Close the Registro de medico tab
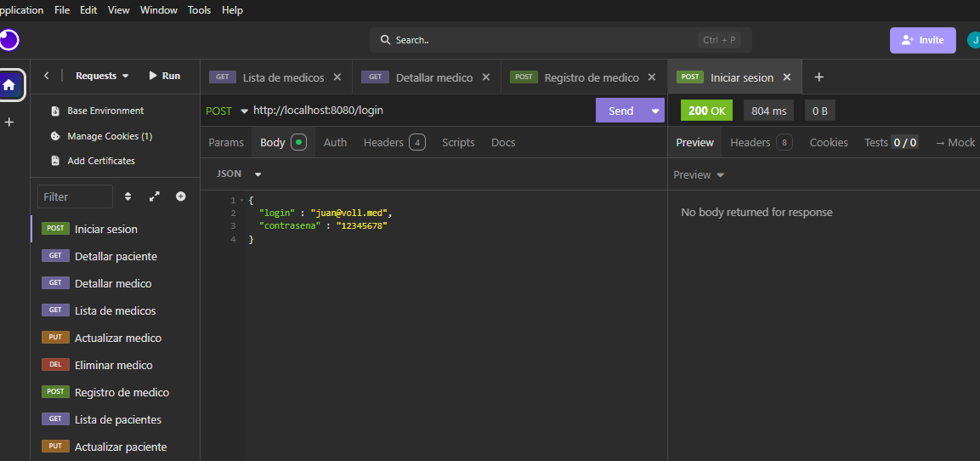Viewport: 980px width, 461px height. point(652,77)
